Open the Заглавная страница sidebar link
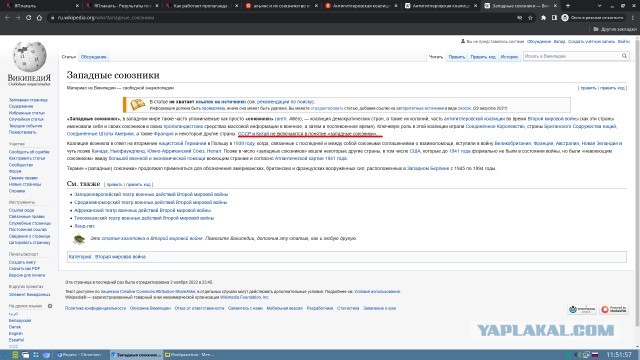 (x=28, y=100)
